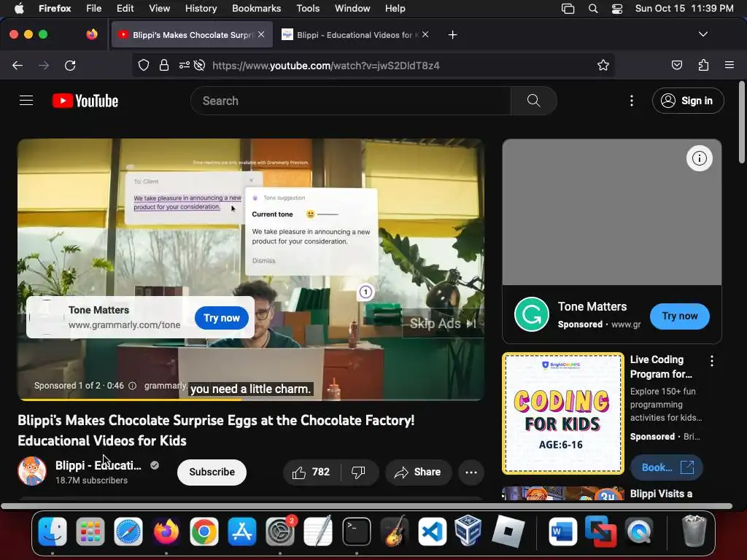Show site security padlock info
Screen dimensions: 747x560
(164, 65)
